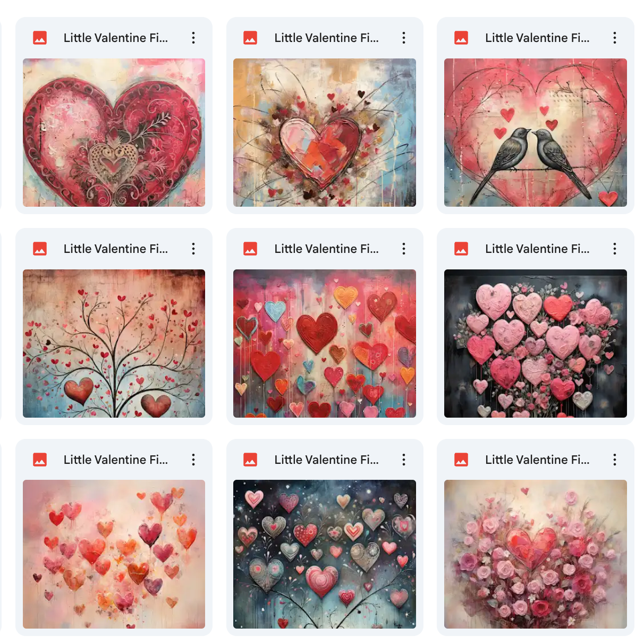This screenshot has height=644, width=644.
Task: Open three-dot menu for the heart tree file
Action: [x=193, y=249]
